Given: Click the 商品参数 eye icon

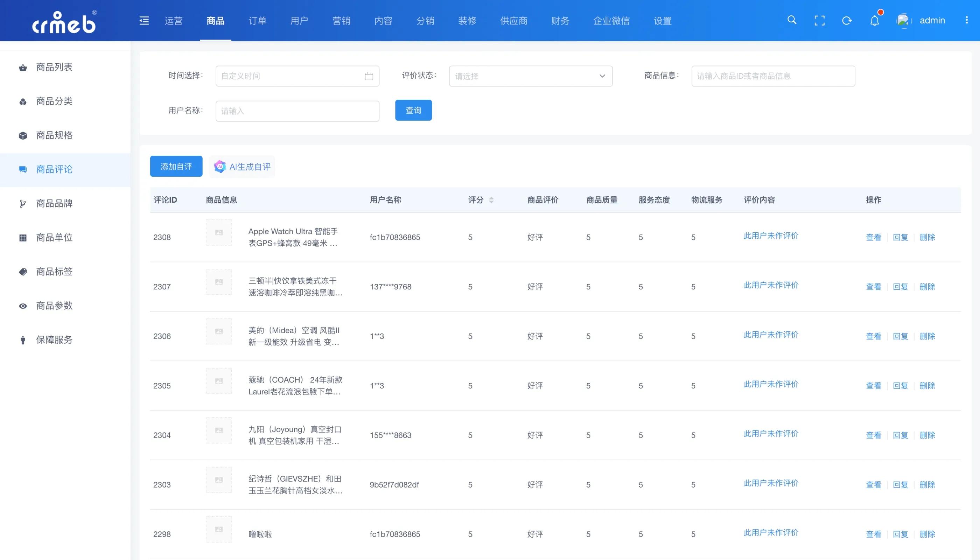Looking at the screenshot, I should (x=23, y=306).
